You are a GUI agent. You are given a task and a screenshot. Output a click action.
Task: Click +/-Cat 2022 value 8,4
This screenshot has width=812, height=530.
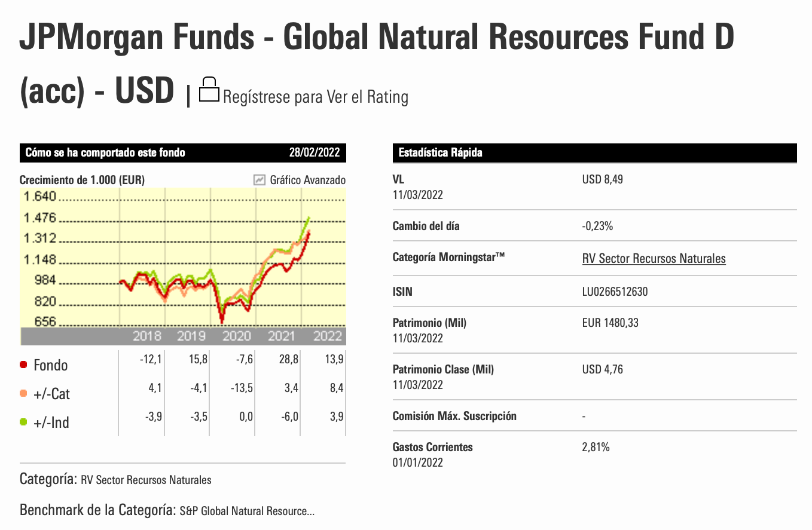pos(336,388)
